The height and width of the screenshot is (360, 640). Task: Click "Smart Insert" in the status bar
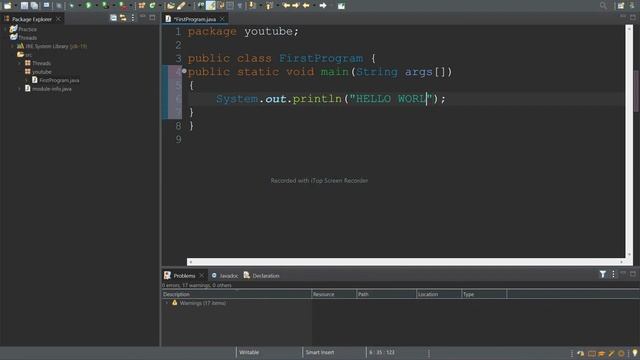point(320,352)
